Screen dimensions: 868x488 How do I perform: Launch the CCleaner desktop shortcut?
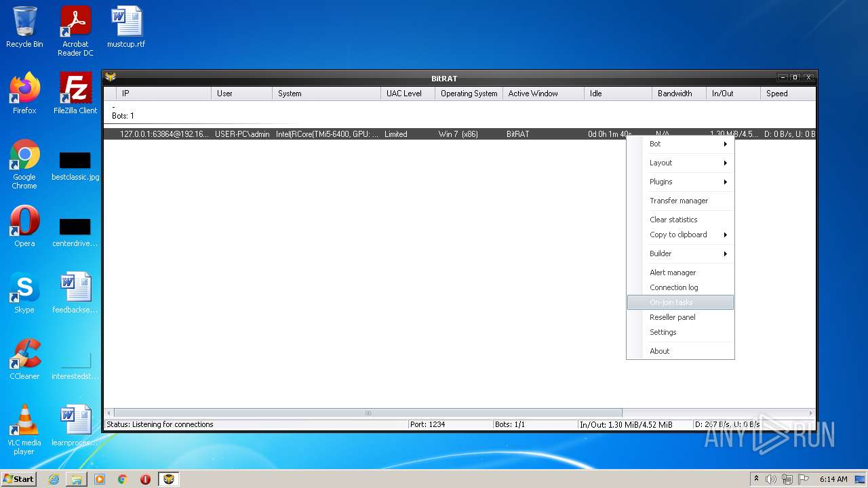tap(24, 359)
